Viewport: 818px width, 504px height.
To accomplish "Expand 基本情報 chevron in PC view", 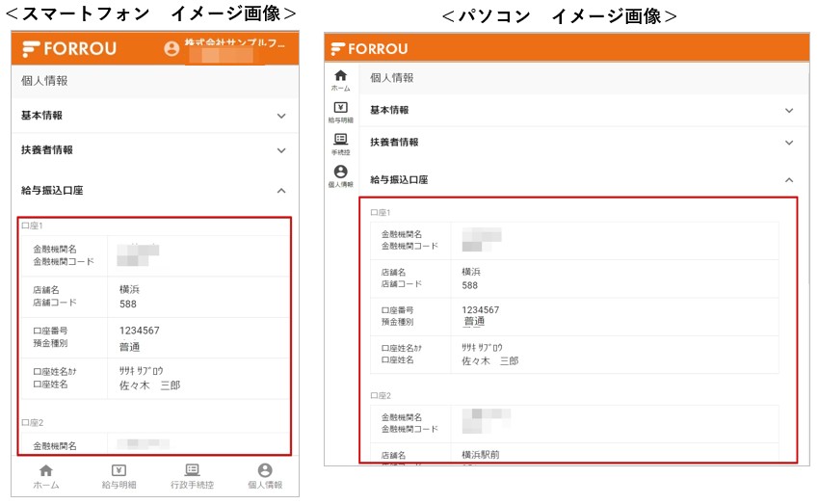I will (789, 111).
